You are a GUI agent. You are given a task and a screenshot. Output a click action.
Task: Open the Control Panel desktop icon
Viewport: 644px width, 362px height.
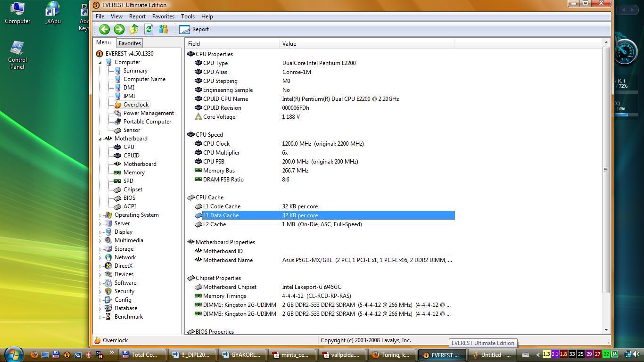(x=17, y=56)
